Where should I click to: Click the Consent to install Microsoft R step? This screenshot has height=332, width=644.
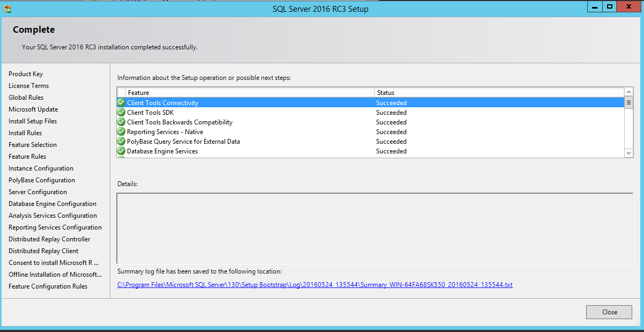coord(54,263)
